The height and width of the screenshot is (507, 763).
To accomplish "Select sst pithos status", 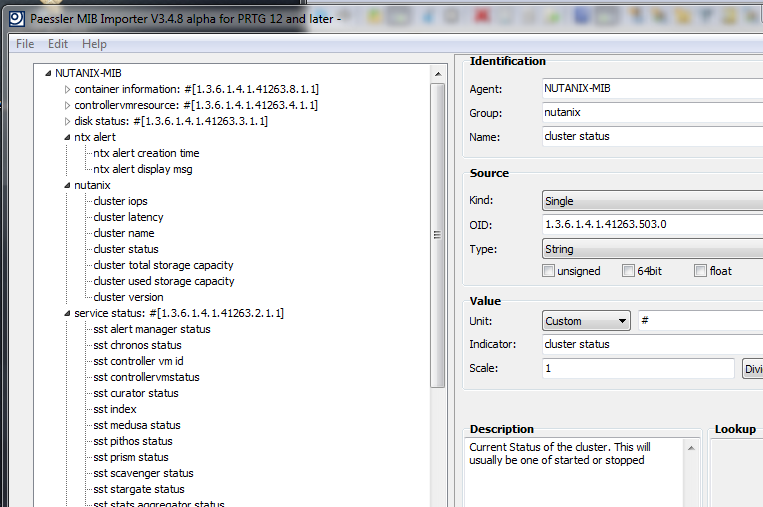I will click(133, 442).
